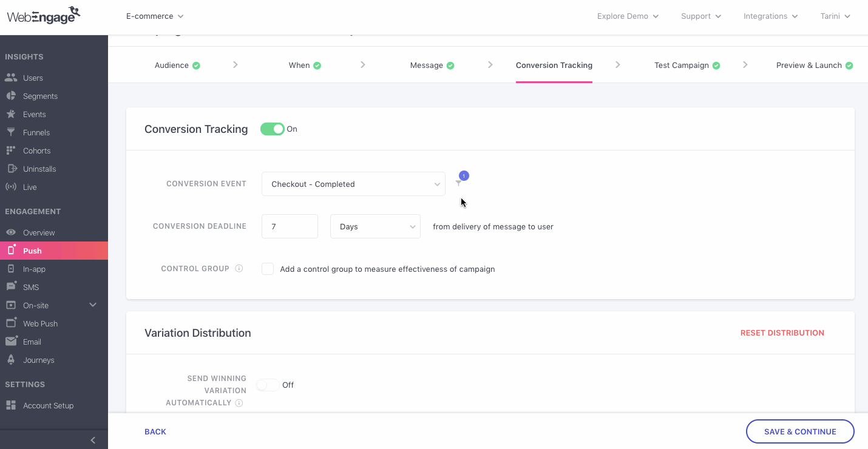The width and height of the screenshot is (868, 449).
Task: Open Conversion Event dropdown Checkout - Completed
Action: click(353, 184)
